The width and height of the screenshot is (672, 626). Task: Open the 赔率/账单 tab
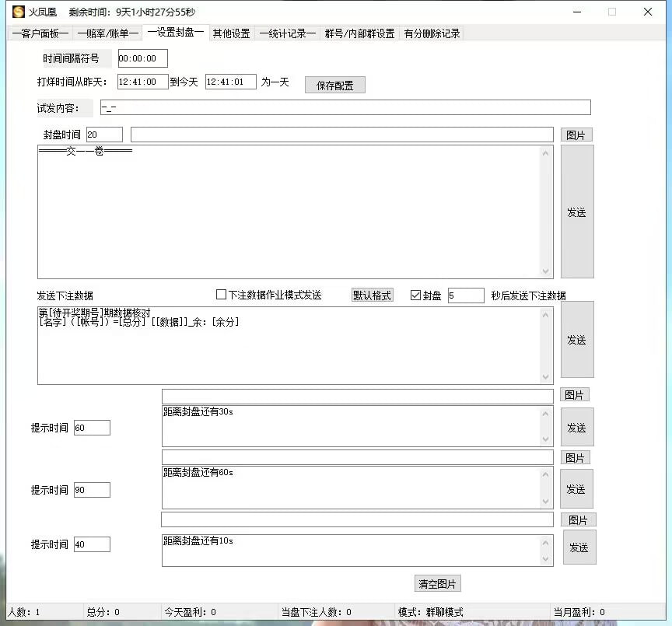(x=107, y=33)
